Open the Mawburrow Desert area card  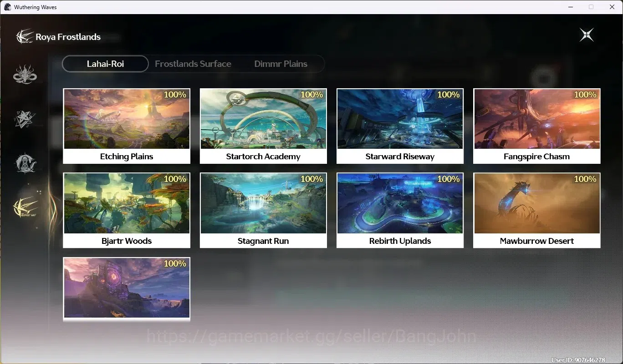pyautogui.click(x=536, y=210)
